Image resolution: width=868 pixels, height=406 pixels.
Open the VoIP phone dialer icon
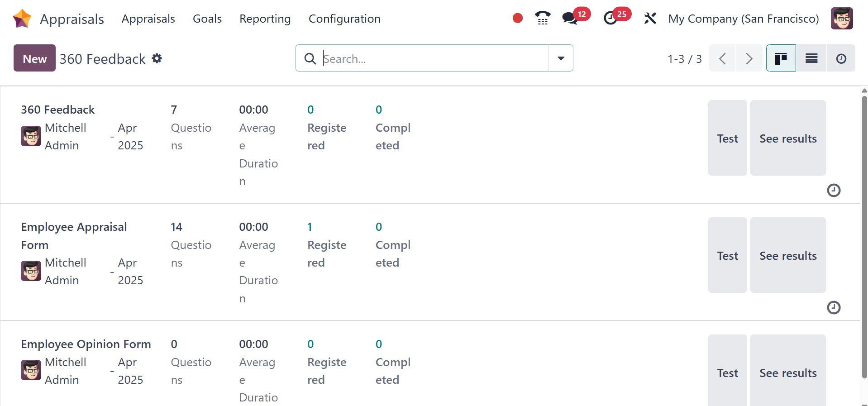pos(542,18)
